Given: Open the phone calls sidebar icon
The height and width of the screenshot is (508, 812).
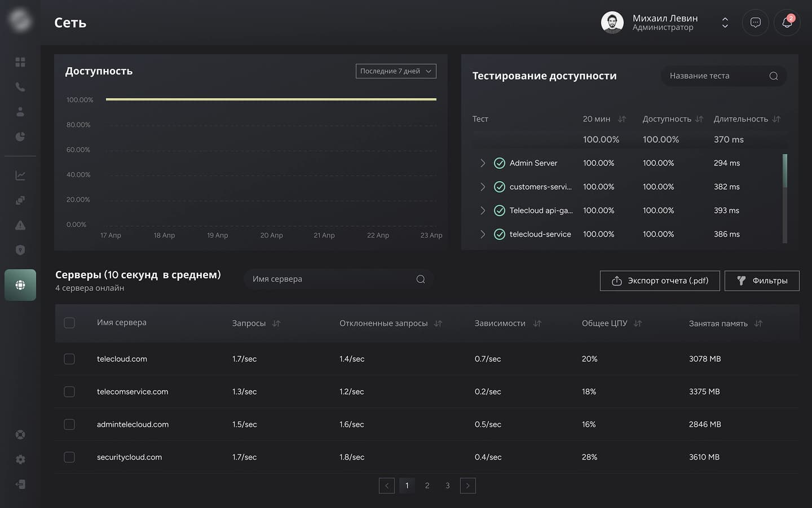Looking at the screenshot, I should tap(20, 87).
